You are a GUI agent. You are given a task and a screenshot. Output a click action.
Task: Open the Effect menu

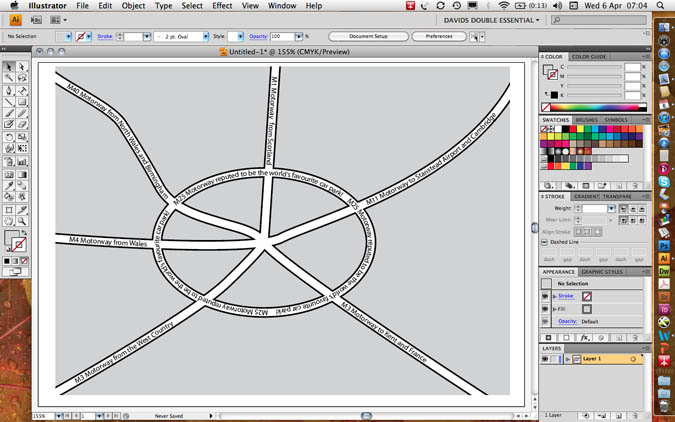coord(222,5)
